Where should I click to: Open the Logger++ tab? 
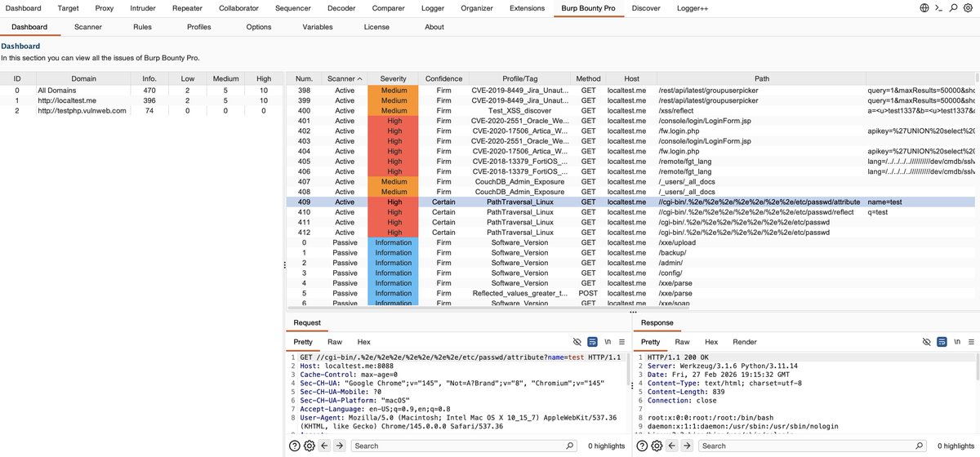click(x=692, y=8)
